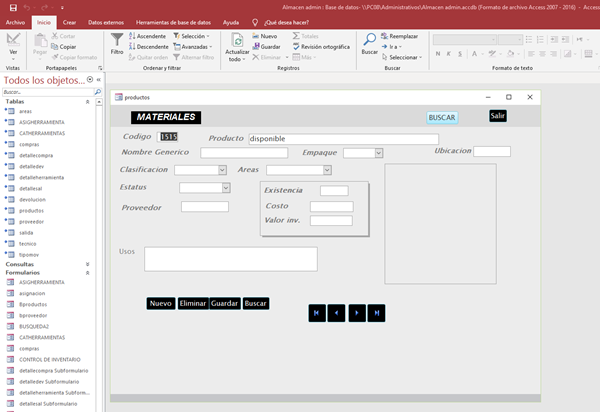Expand the Clasificacion combo box
The height and width of the screenshot is (412, 600).
coord(222,170)
